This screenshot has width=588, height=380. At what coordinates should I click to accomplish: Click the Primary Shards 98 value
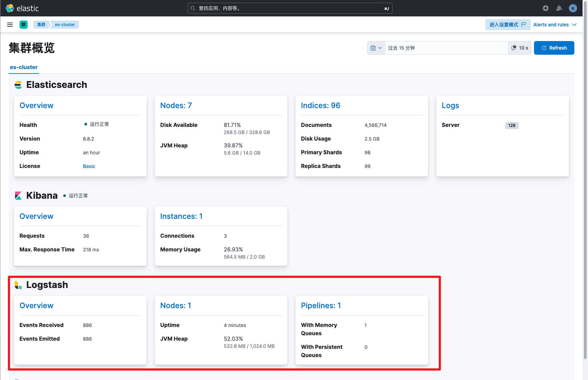[x=367, y=153]
